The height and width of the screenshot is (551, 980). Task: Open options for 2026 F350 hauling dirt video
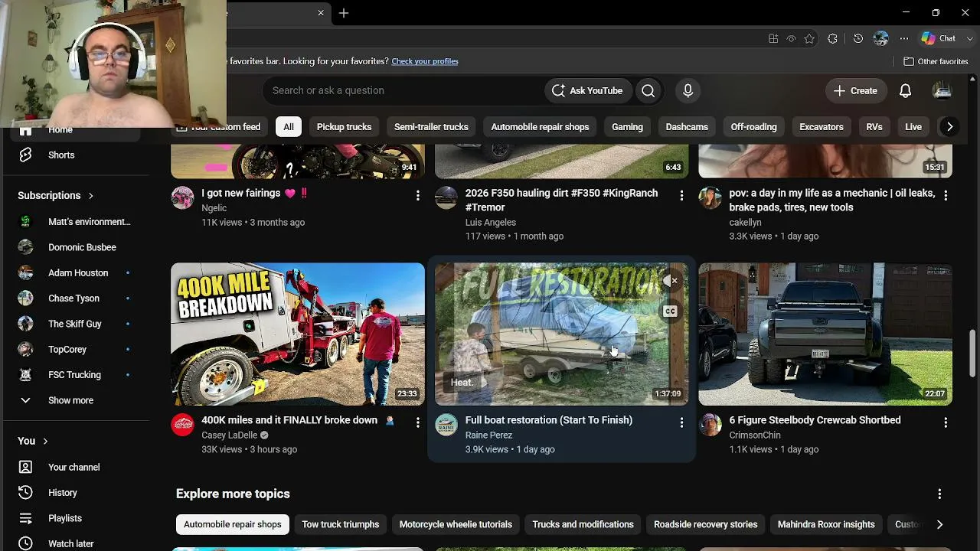[681, 196]
